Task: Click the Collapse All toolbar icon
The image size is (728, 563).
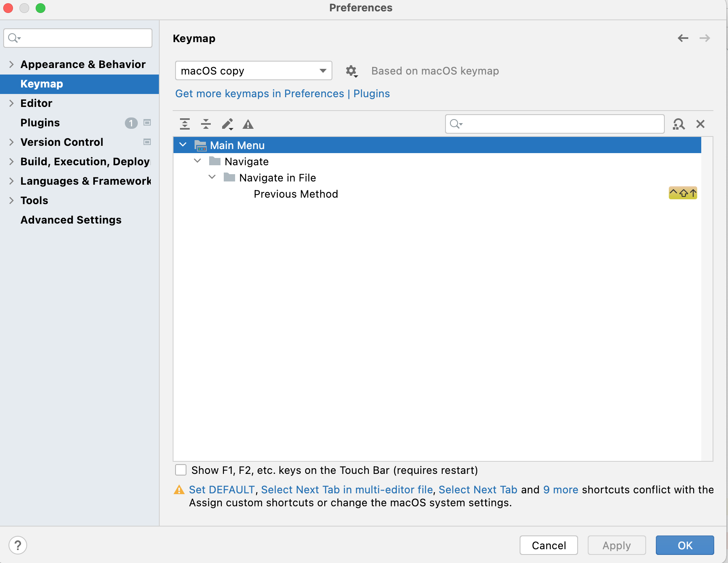Action: pos(206,124)
